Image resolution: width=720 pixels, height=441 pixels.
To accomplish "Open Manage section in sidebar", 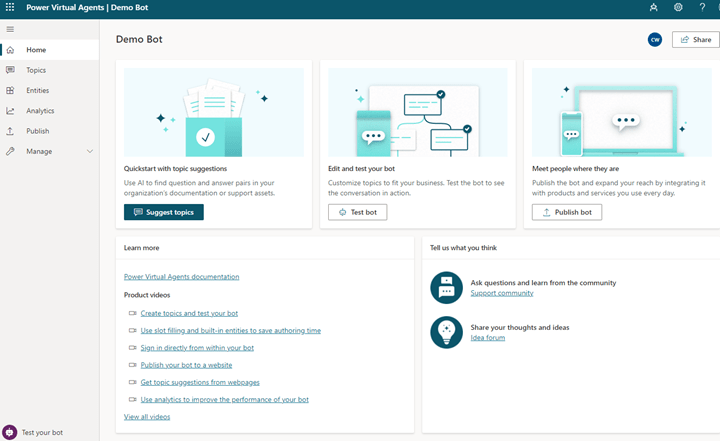I will click(x=50, y=151).
